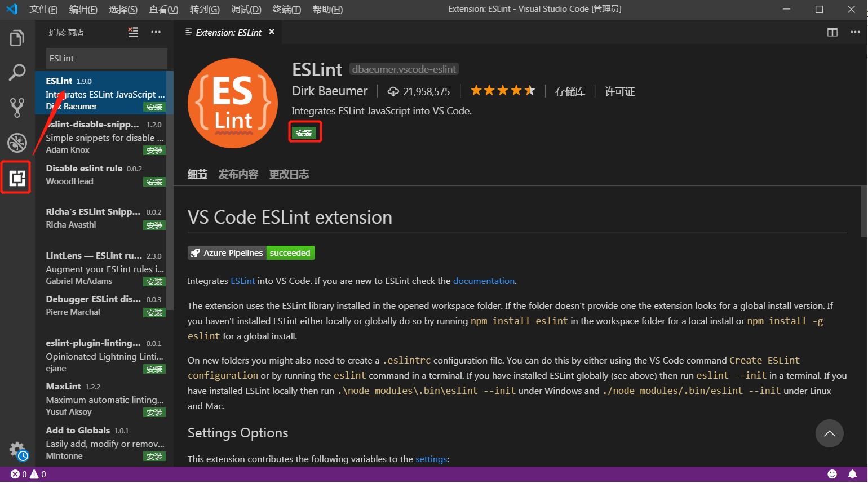Click the ESLint extension logo
868x483 pixels.
233,103
